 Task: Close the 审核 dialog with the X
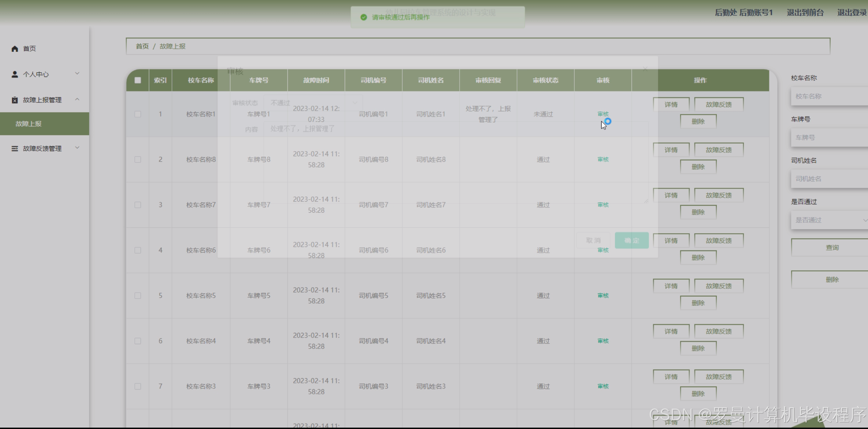point(645,69)
